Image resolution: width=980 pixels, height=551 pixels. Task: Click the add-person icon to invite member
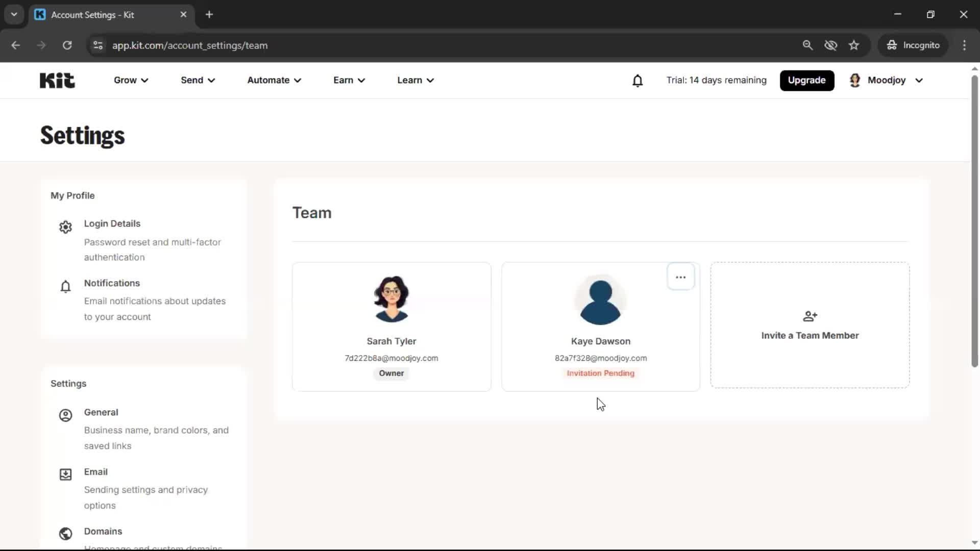pos(810,316)
